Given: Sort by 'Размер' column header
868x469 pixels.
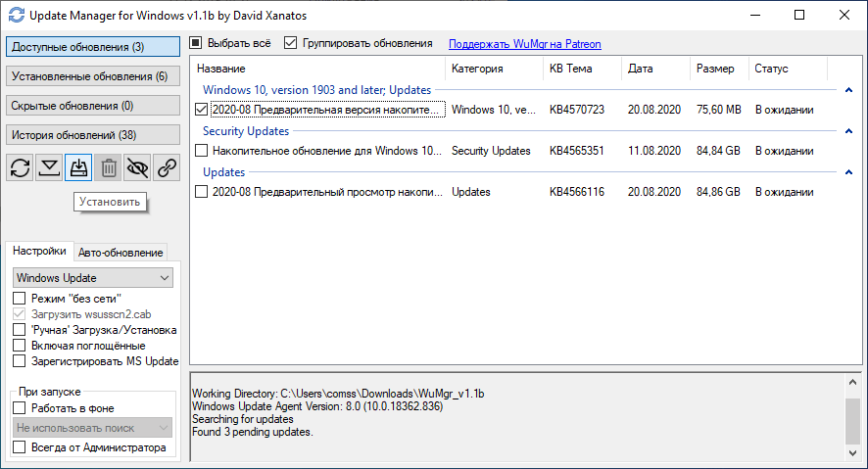Looking at the screenshot, I should [719, 69].
